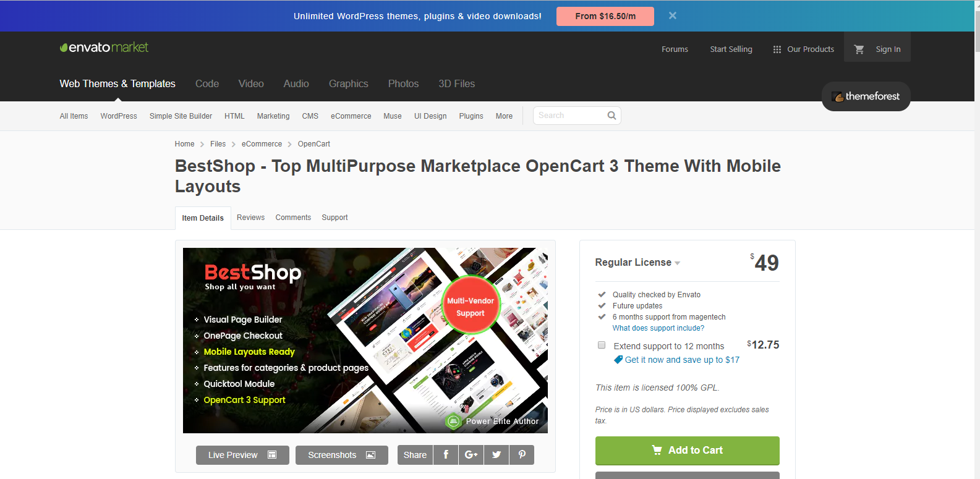Image resolution: width=980 pixels, height=479 pixels.
Task: Go to Web Themes & Templates section
Action: click(117, 83)
